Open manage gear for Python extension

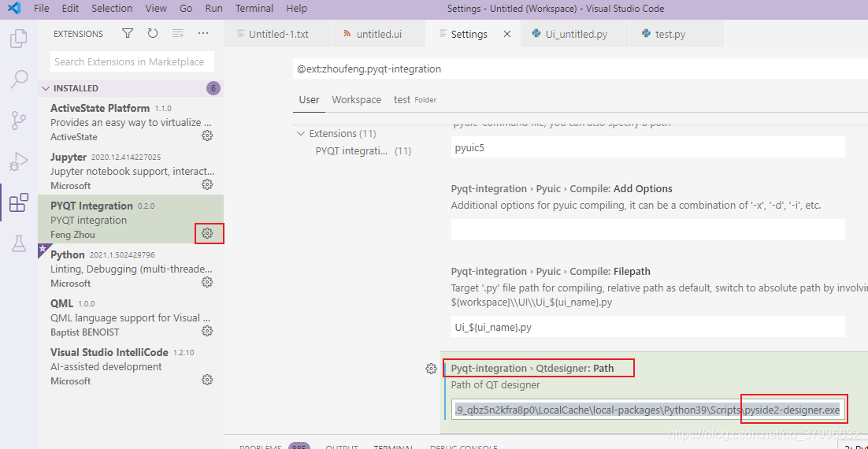pyautogui.click(x=207, y=282)
